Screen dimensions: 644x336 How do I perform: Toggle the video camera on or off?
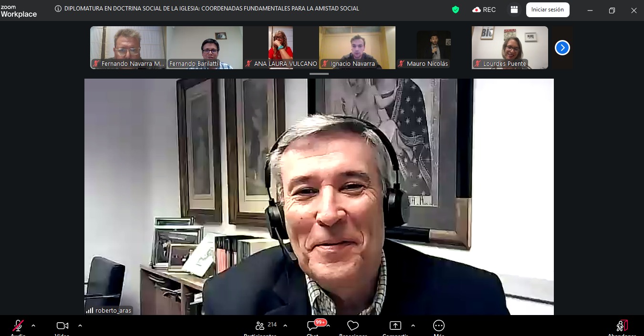coord(62,326)
